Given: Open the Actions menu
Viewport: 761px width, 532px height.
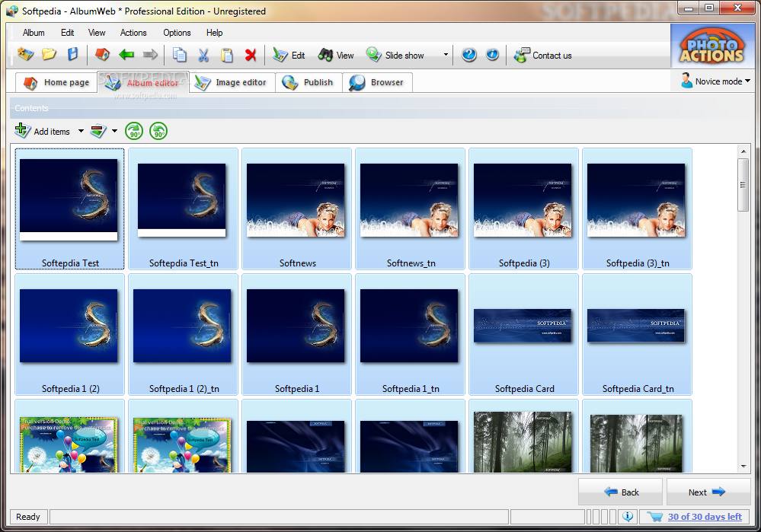Looking at the screenshot, I should point(133,33).
